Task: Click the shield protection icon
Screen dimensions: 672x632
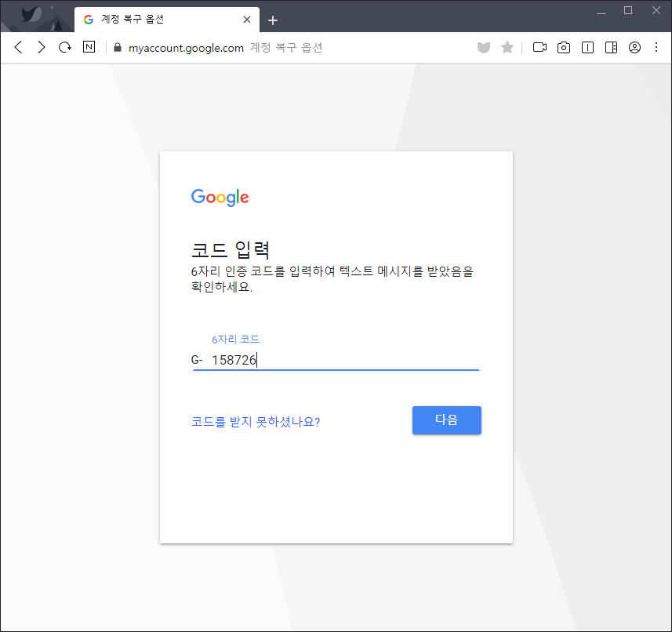Action: pyautogui.click(x=484, y=47)
